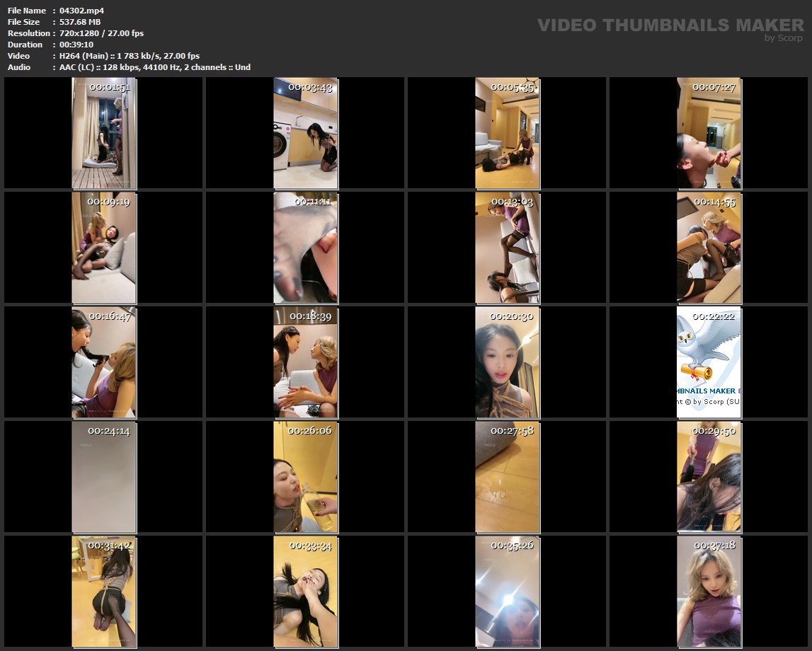Select the duration value 00:39:10
The width and height of the screenshot is (812, 651).
click(x=76, y=45)
